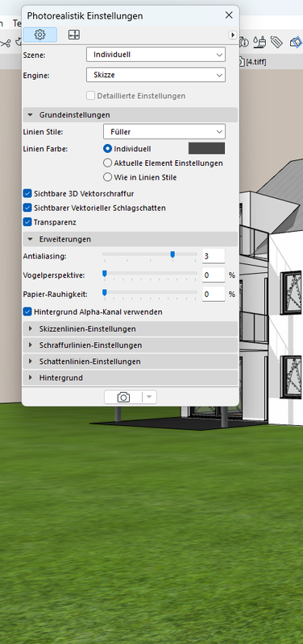The width and height of the screenshot is (303, 644).
Task: Click the Antialiasing value field
Action: click(214, 256)
